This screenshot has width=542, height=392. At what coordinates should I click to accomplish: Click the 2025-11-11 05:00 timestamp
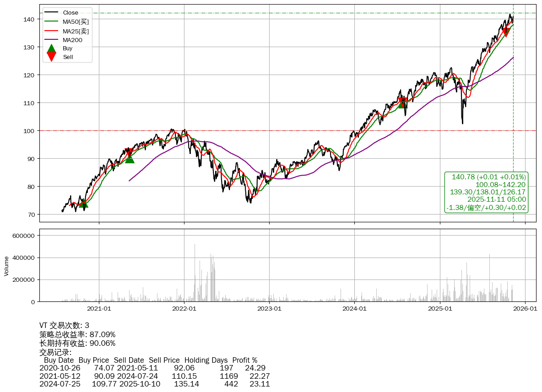click(496, 199)
